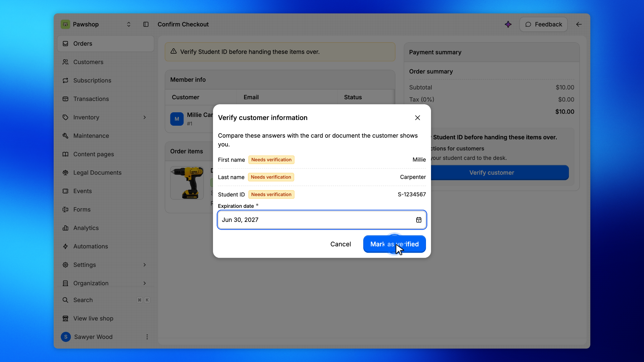
Task: Click the Events ticket icon
Action: click(65, 191)
